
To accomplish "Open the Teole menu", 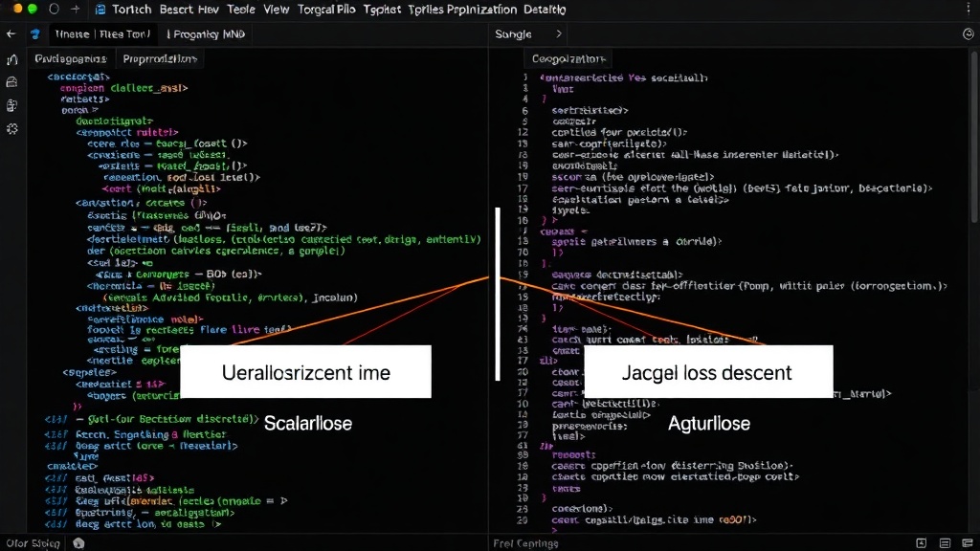I will pos(240,10).
